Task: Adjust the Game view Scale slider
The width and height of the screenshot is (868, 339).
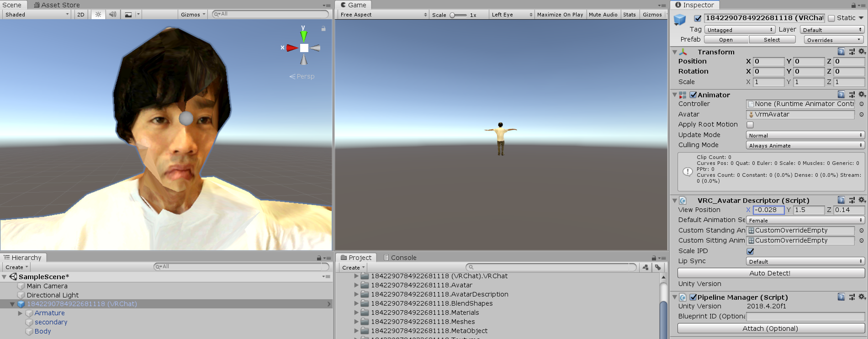Action: tap(458, 15)
